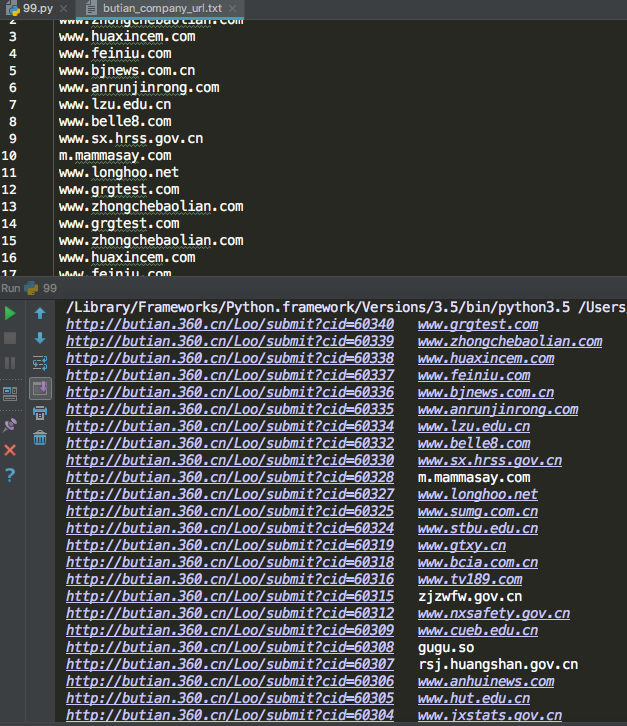
Task: Open help via blue question mark icon
Action: 10,475
